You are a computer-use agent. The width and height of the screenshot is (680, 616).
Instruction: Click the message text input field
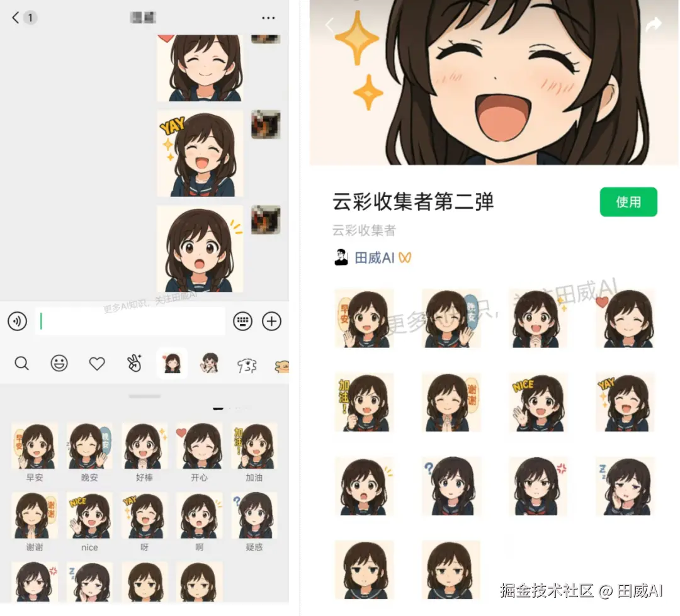coord(130,322)
